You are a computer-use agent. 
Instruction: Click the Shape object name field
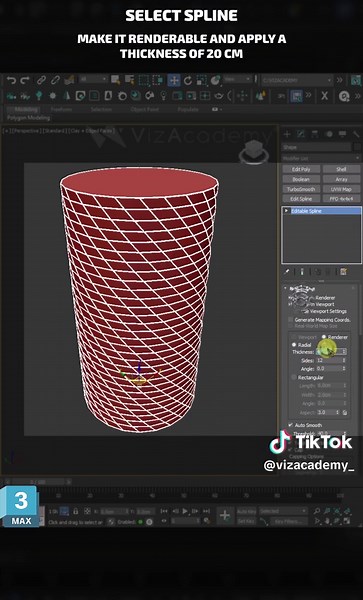click(x=316, y=147)
